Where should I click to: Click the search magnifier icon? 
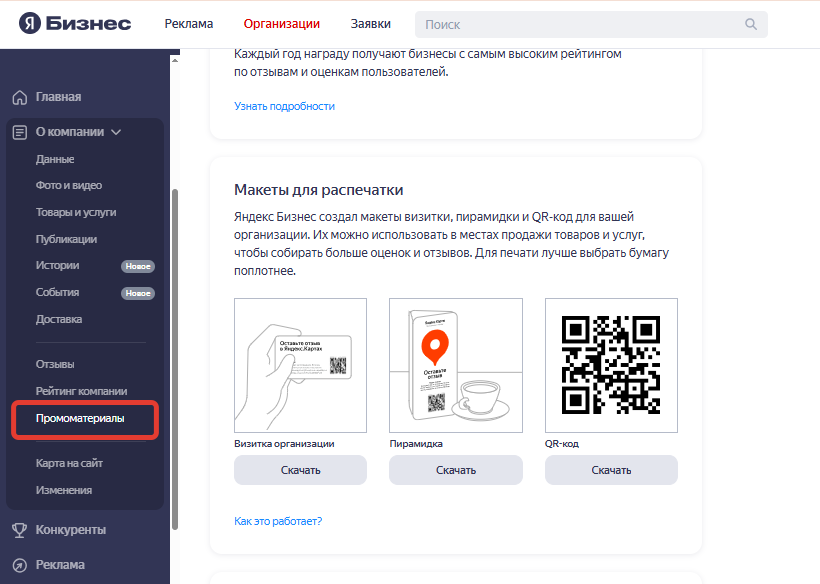[750, 24]
